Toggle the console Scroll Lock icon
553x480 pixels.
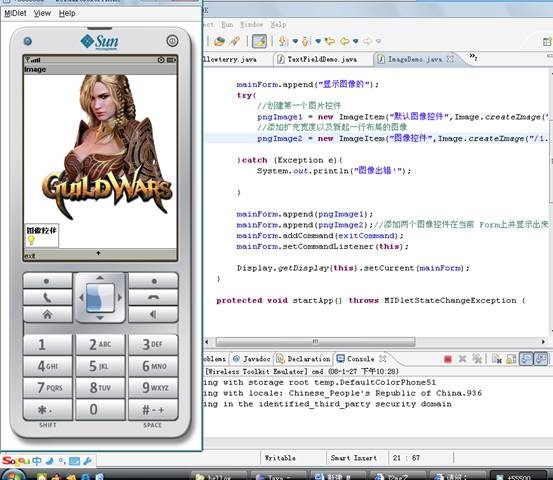coord(511,359)
